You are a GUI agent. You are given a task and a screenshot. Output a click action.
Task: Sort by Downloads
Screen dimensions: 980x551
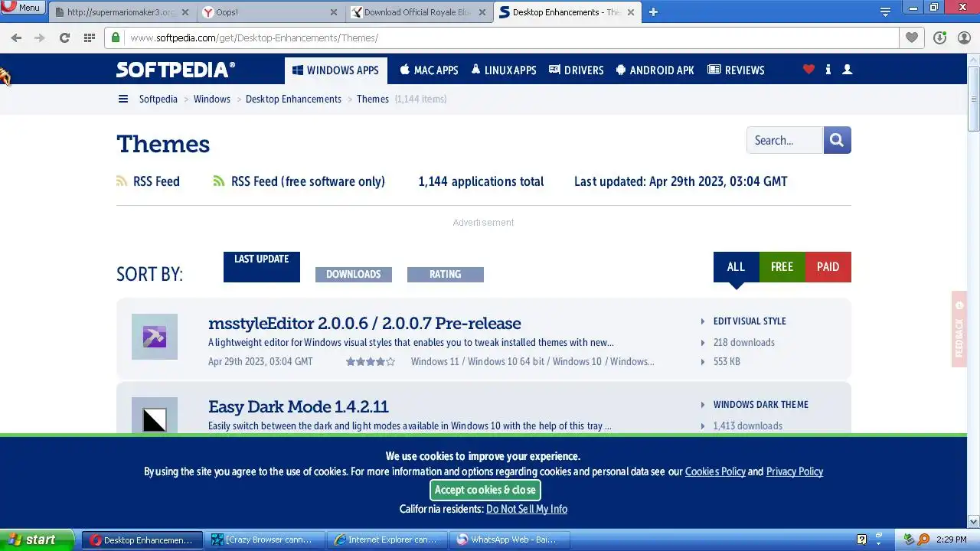[x=354, y=274]
